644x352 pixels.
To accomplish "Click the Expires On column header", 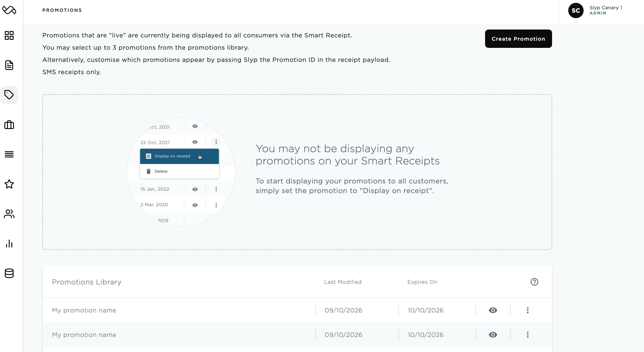I will 422,282.
